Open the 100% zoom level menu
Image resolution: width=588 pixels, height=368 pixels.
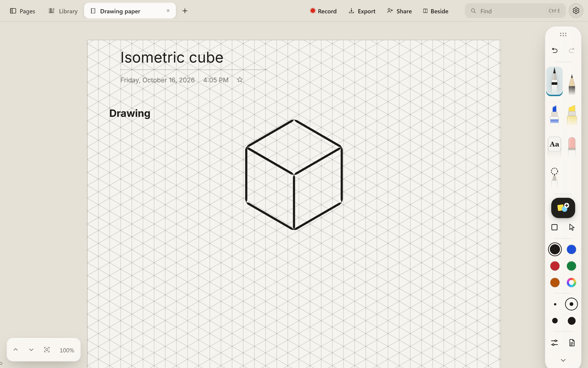(67, 350)
